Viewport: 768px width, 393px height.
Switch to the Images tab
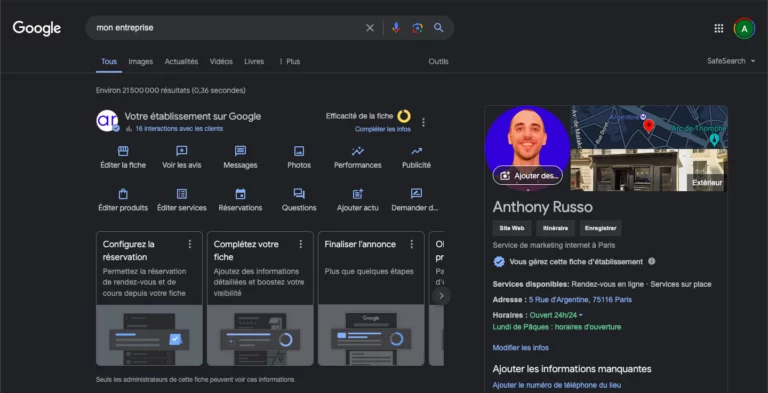[x=141, y=62]
